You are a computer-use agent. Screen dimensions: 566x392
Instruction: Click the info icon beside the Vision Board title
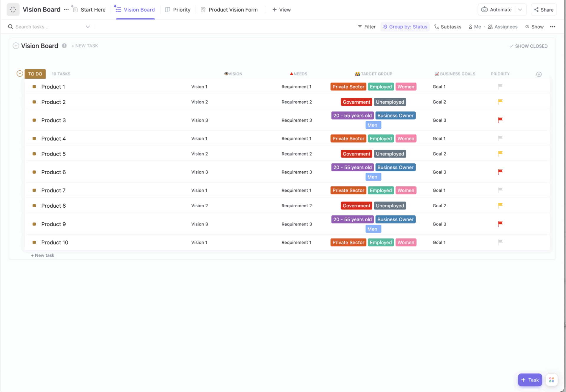click(x=64, y=46)
